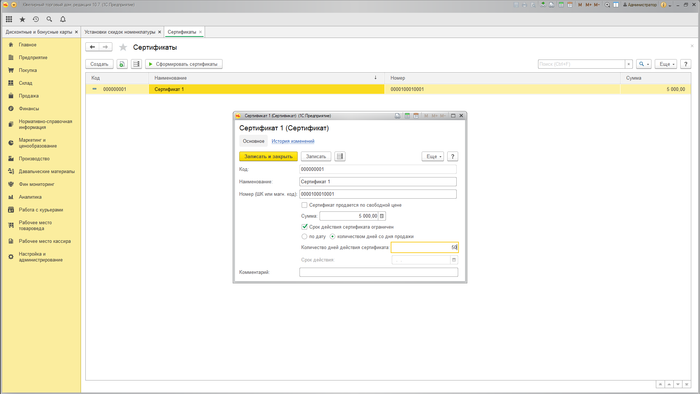Click the Комментарий input field
Screen dimensions: 700x394
tap(379, 272)
